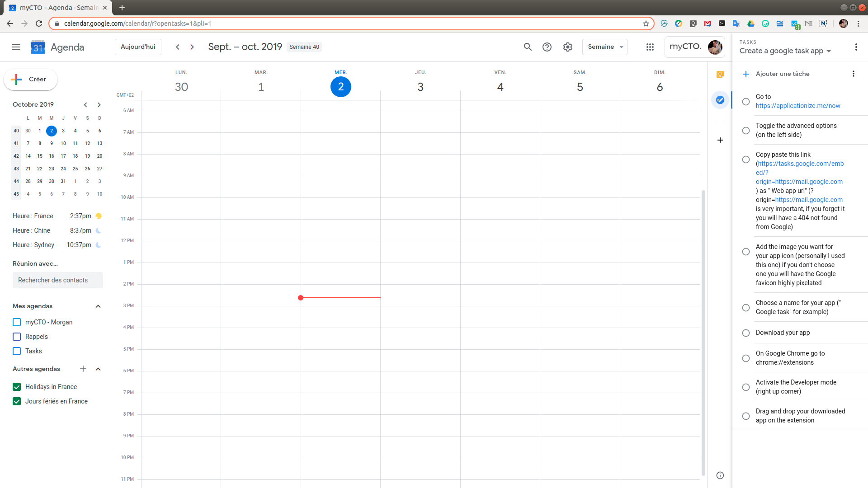Uncheck Holidays in France calendar
The image size is (868, 488).
coord(17,387)
